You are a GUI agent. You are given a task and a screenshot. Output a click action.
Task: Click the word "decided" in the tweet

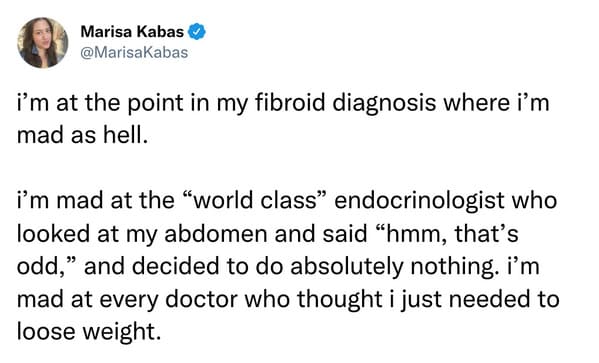coord(175,266)
